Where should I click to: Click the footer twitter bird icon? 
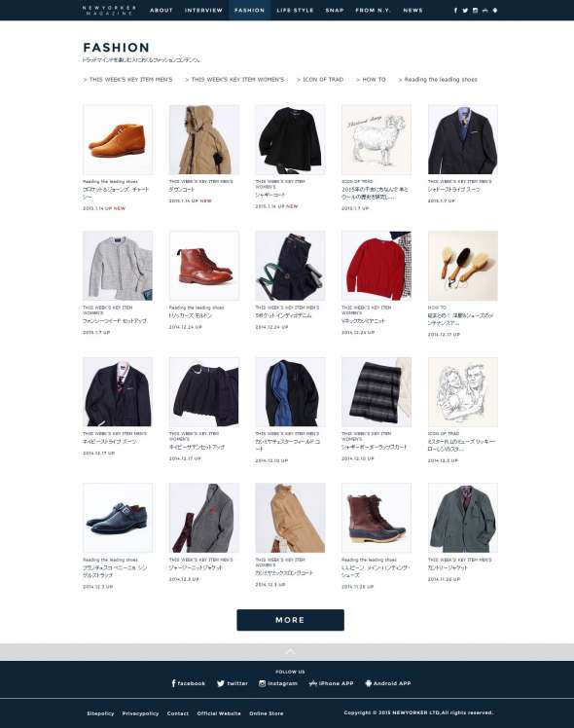pos(221,683)
